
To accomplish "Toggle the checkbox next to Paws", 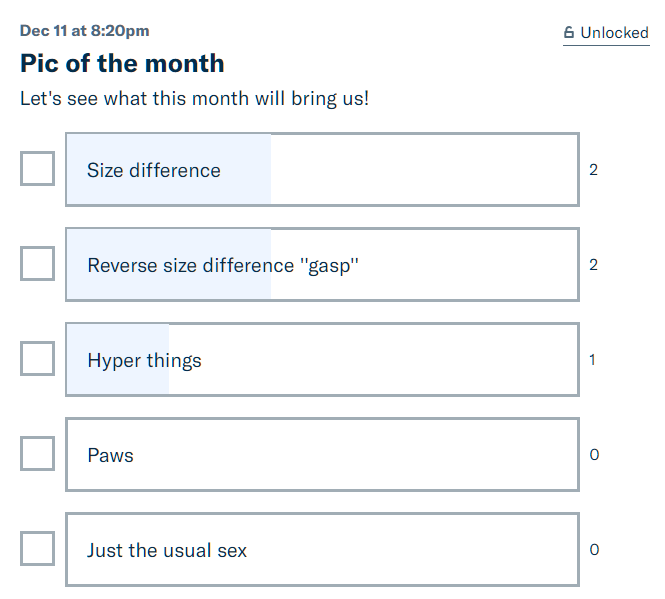I will (x=38, y=453).
